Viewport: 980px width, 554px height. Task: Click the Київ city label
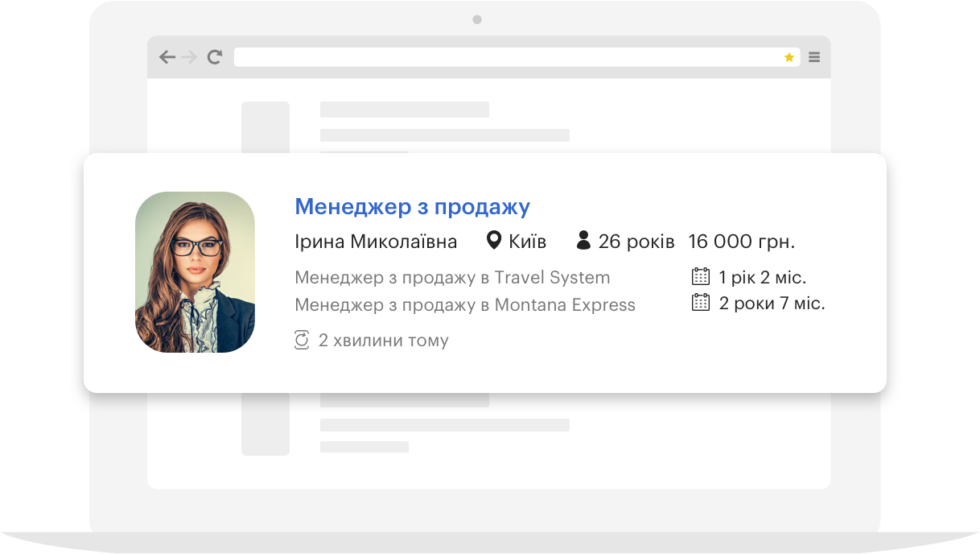(528, 242)
